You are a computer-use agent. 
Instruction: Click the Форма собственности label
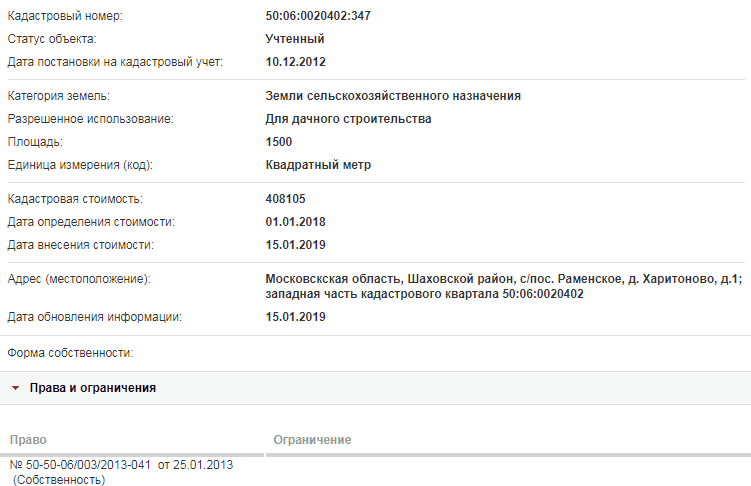coord(70,353)
